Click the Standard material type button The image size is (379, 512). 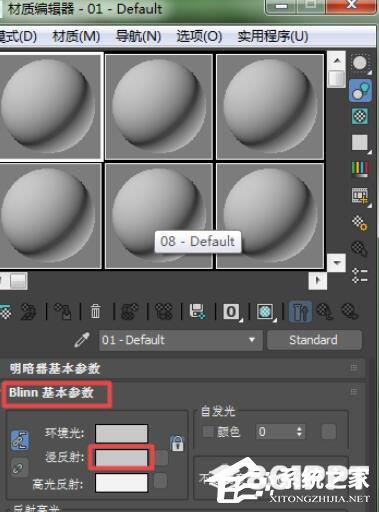[314, 340]
